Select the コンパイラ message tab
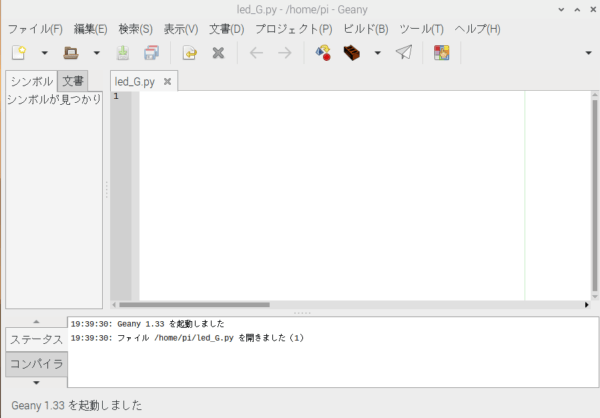Image resolution: width=600 pixels, height=418 pixels. click(36, 364)
